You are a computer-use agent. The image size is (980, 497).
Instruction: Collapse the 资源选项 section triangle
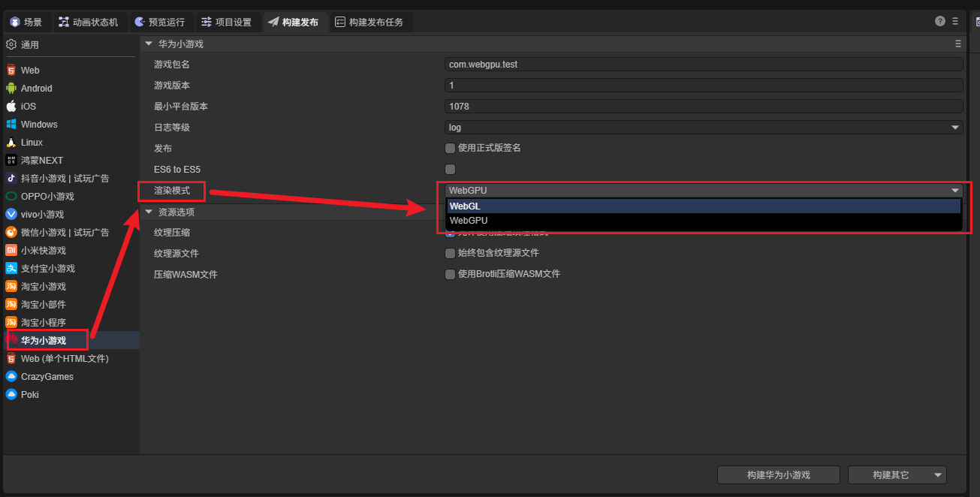point(149,212)
